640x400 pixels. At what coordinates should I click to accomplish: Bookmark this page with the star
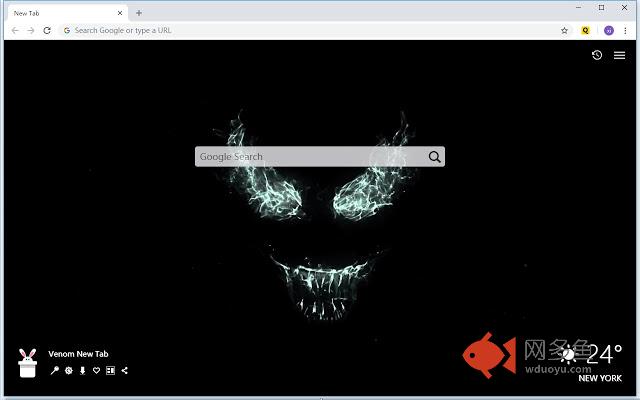[564, 31]
